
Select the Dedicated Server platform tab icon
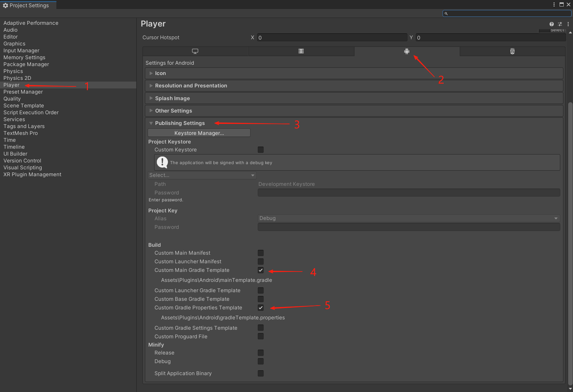click(301, 51)
